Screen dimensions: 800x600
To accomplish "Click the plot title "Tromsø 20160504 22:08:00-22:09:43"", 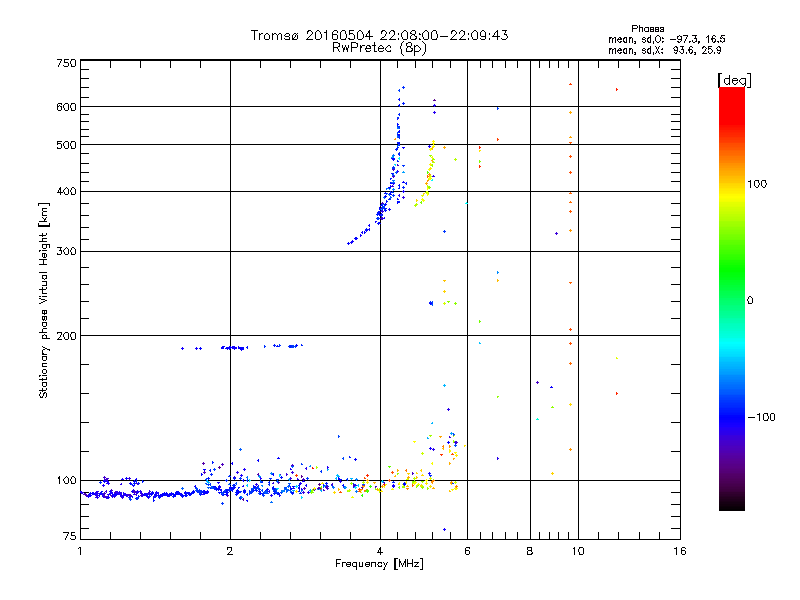I will [x=379, y=35].
